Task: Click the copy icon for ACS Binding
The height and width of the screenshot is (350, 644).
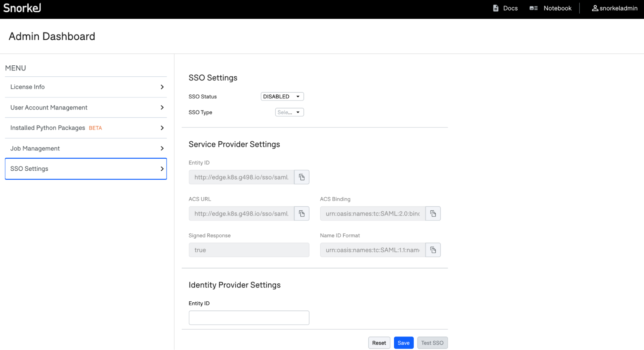Action: [x=433, y=213]
